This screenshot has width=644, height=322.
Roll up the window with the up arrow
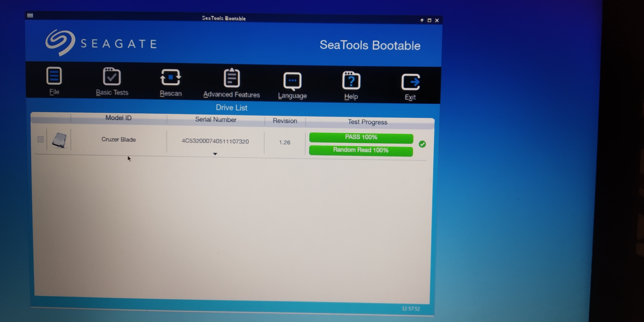click(422, 20)
